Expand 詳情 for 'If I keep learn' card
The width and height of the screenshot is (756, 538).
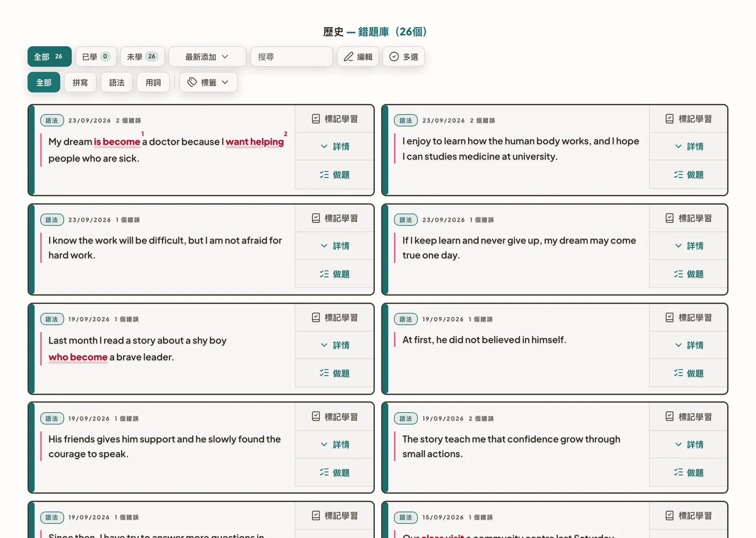pyautogui.click(x=688, y=246)
